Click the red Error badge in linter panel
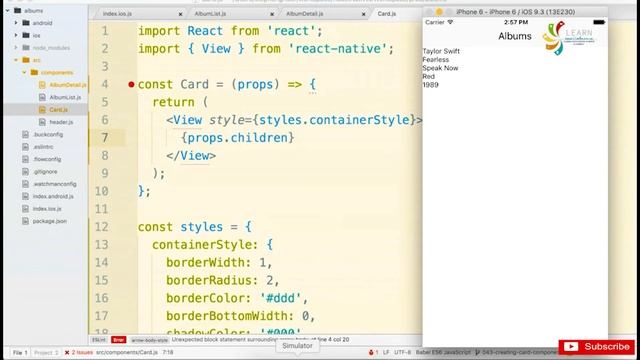 point(118,340)
